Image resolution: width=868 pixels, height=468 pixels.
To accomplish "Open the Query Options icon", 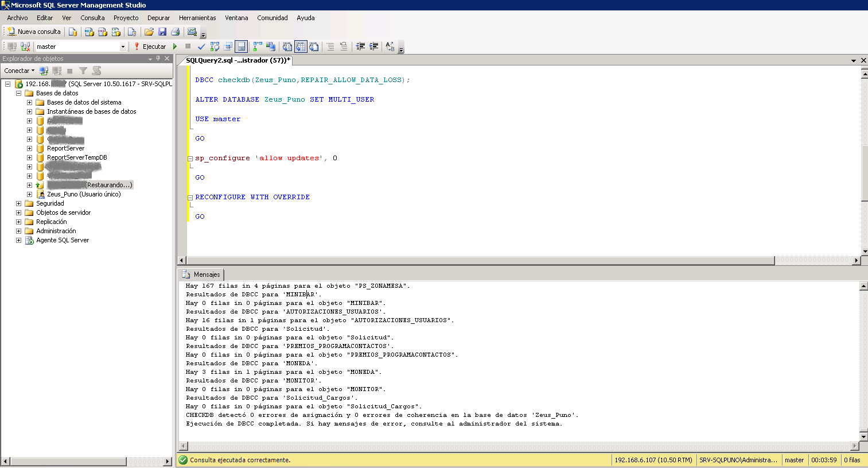I will (x=228, y=47).
